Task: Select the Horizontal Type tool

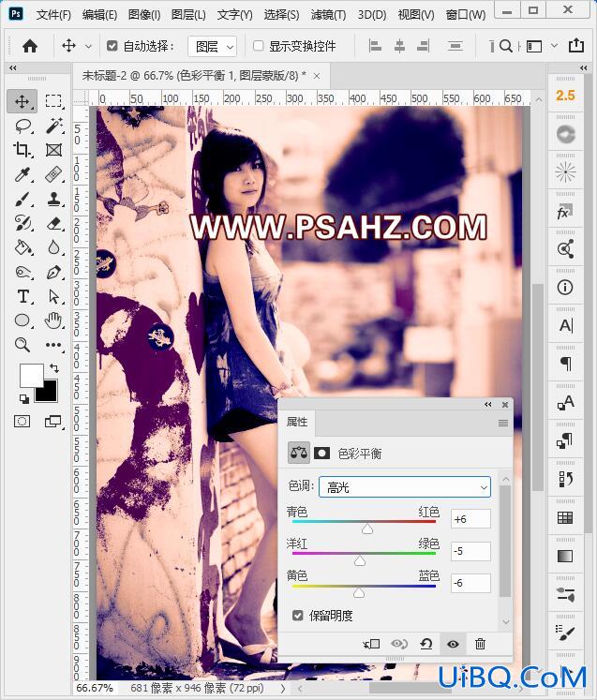Action: coord(23,296)
